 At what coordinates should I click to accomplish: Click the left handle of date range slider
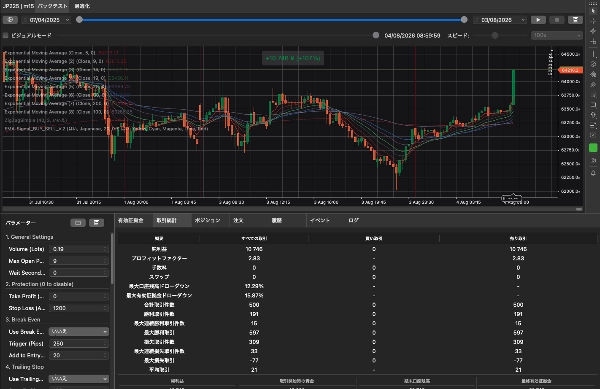pos(79,20)
